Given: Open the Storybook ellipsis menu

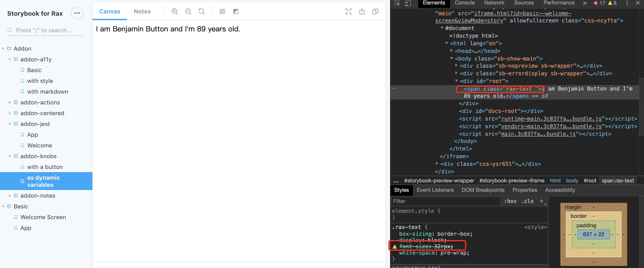Looking at the screenshot, I should [77, 13].
